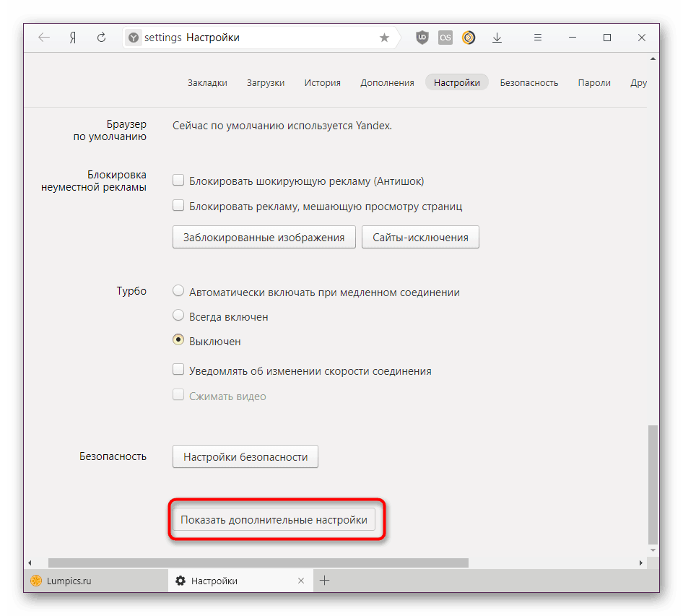683x616 pixels.
Task: Close the browser window
Action: 642,38
